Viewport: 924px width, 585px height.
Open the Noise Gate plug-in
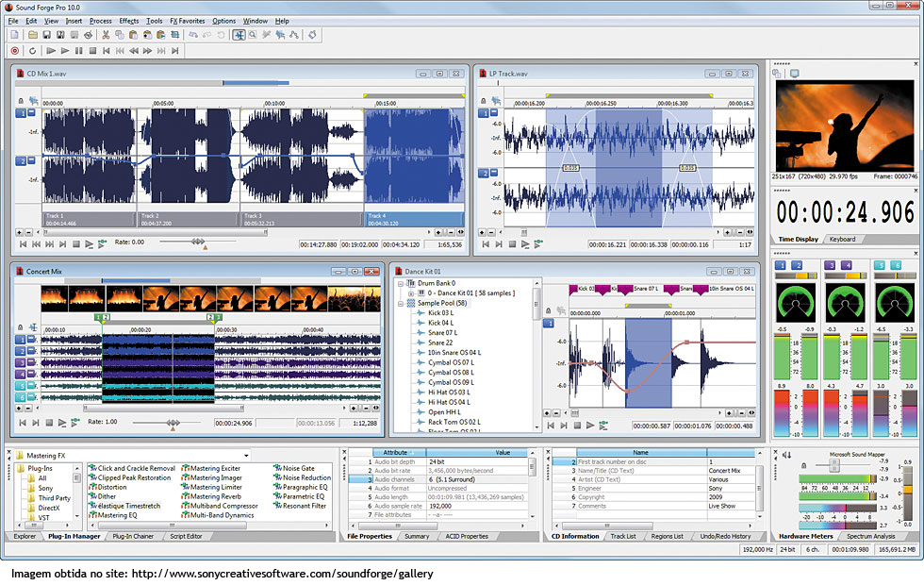pyautogui.click(x=294, y=468)
